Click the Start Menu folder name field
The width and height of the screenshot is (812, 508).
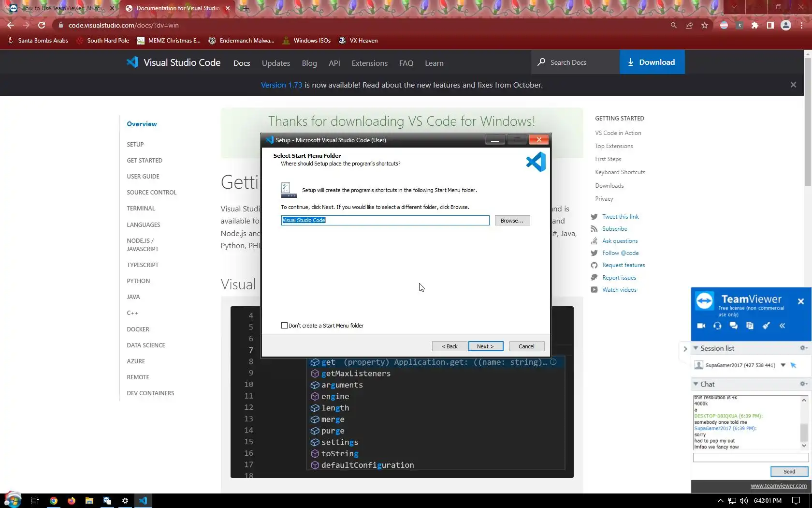[x=385, y=220]
